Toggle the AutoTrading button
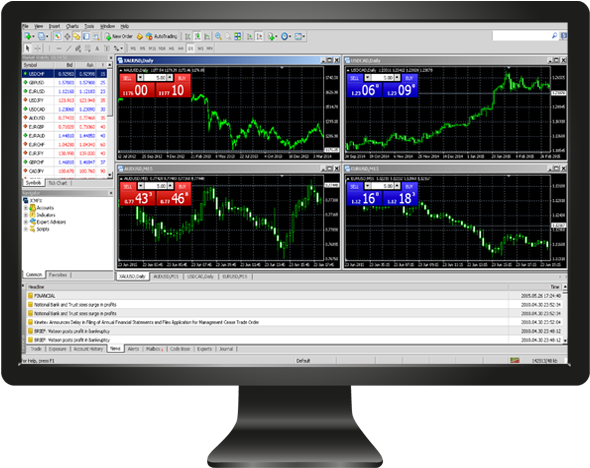The height and width of the screenshot is (468, 590). click(162, 36)
